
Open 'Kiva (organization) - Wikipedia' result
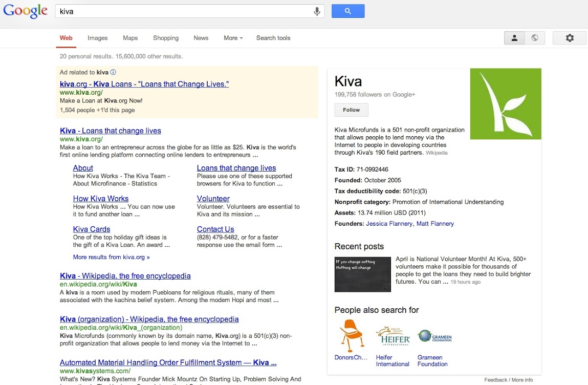click(x=149, y=319)
